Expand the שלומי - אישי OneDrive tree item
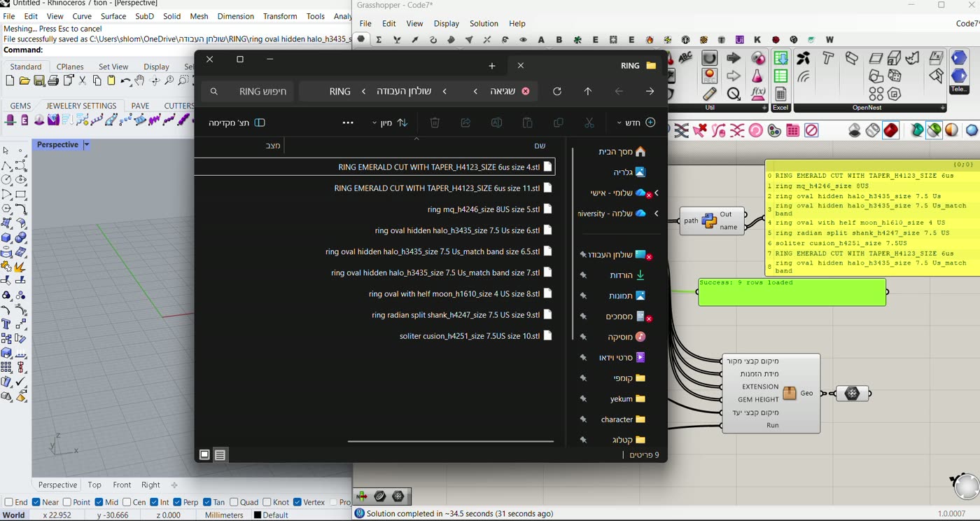 657,193
